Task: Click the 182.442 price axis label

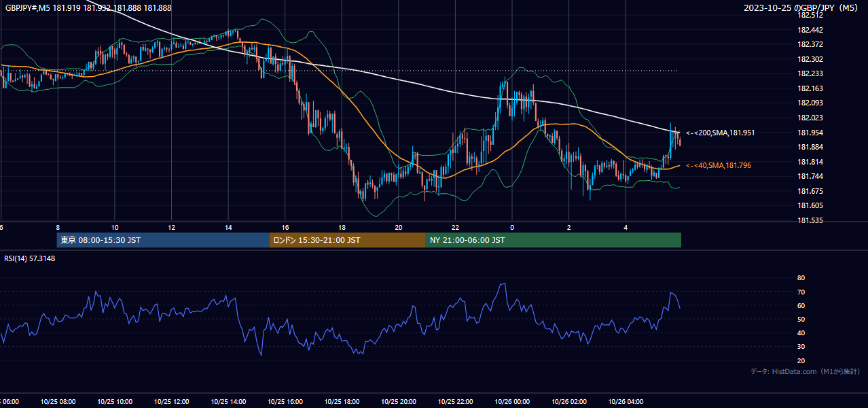Action: (810, 30)
